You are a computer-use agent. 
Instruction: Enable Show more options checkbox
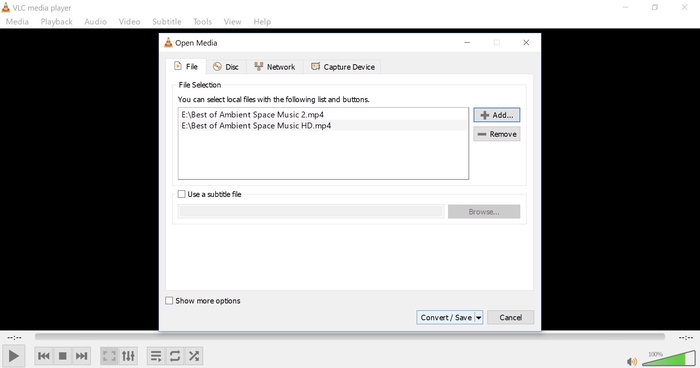169,301
